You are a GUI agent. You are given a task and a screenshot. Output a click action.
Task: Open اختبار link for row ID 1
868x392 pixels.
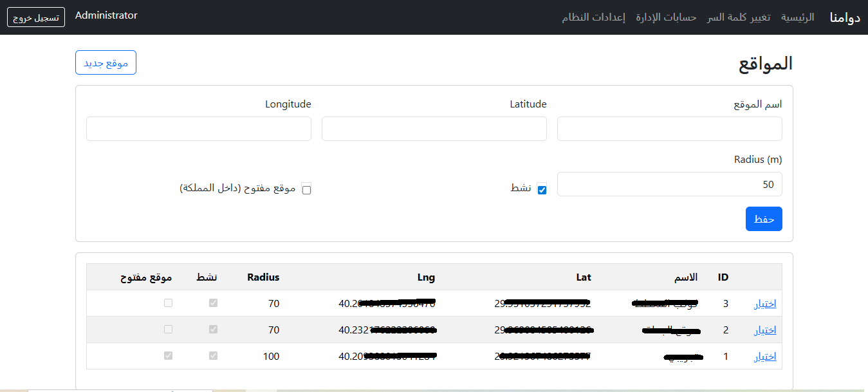pyautogui.click(x=764, y=355)
